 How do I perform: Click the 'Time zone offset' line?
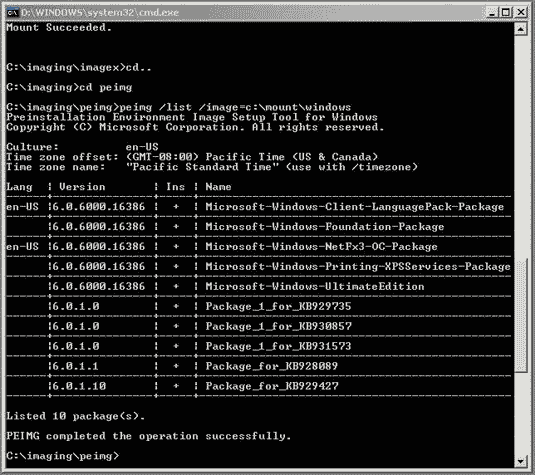(192, 157)
